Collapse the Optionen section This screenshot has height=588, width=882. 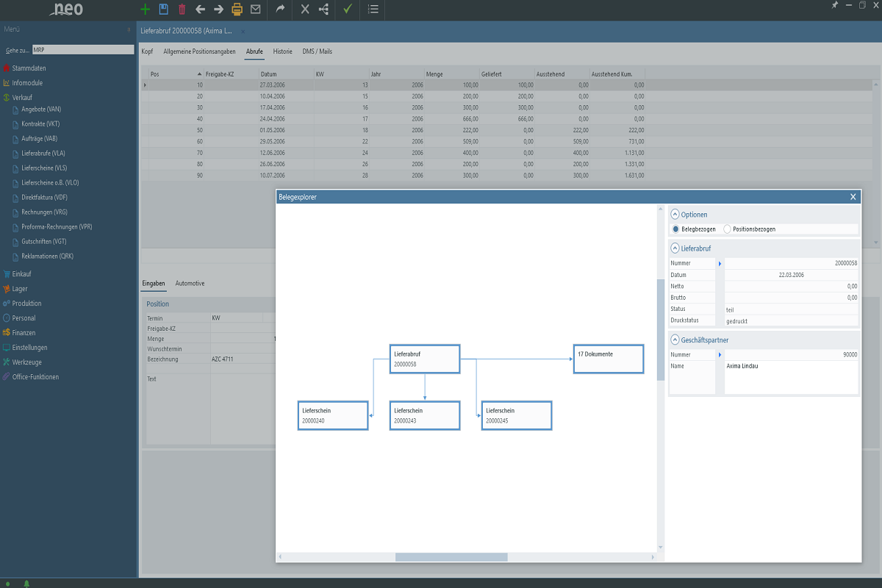pos(675,215)
